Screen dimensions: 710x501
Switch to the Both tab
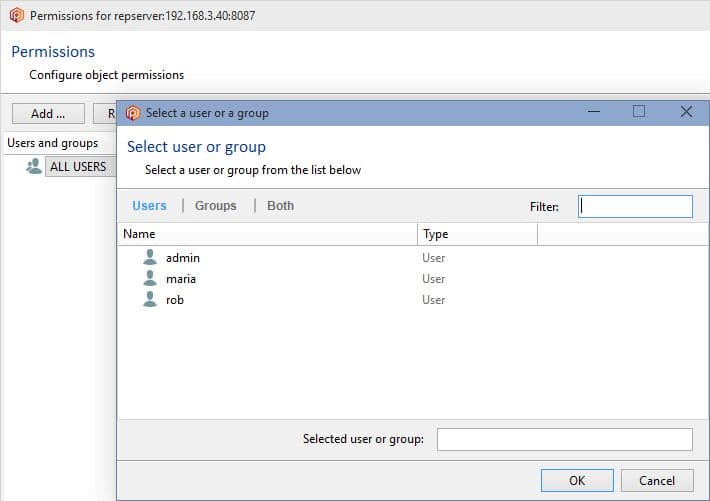click(x=281, y=206)
